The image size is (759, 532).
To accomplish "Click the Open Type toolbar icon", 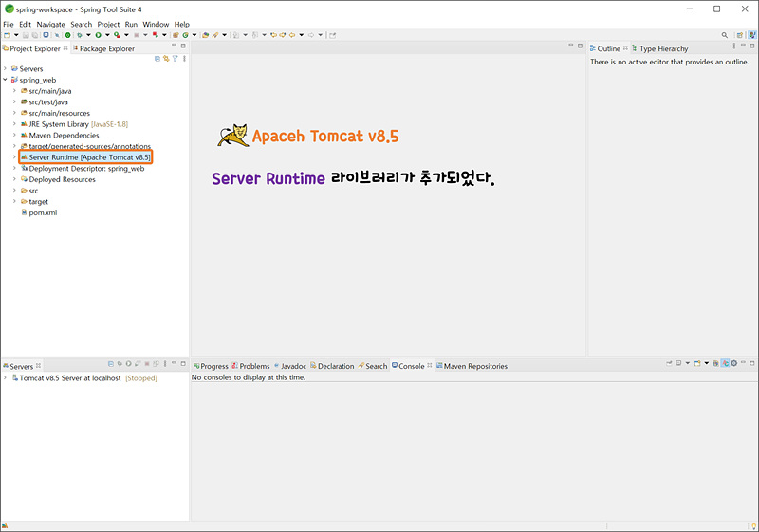I will click(x=206, y=35).
